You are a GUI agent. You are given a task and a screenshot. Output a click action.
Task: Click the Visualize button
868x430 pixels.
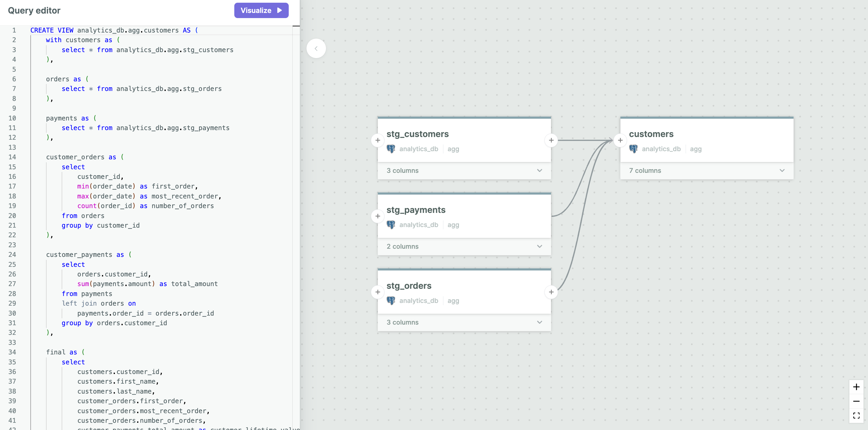(x=261, y=11)
